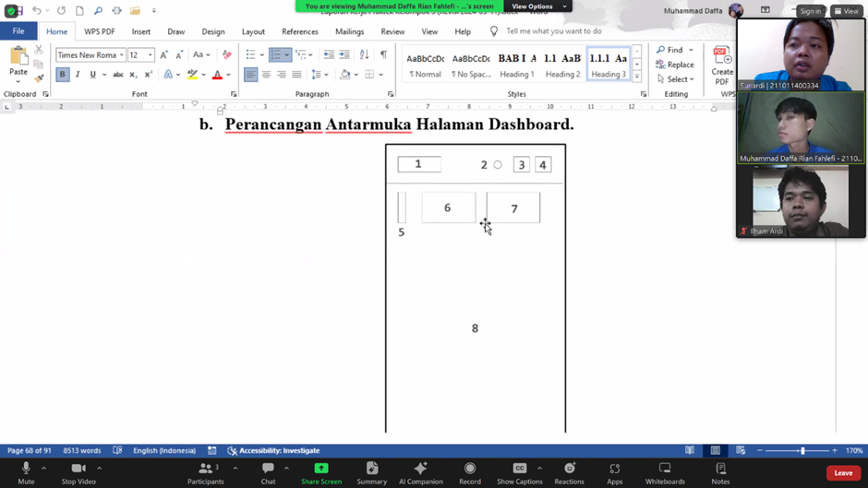Screen dimensions: 868x488
Task: Open the References tab
Action: click(300, 31)
